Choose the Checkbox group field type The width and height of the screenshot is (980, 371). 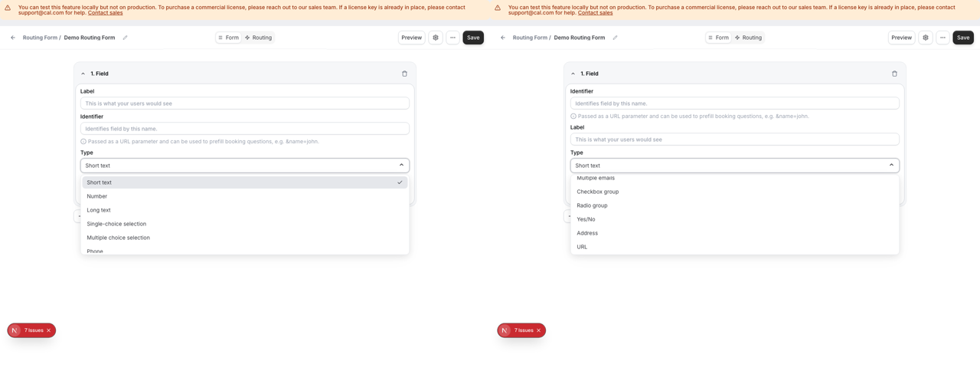[x=597, y=192]
